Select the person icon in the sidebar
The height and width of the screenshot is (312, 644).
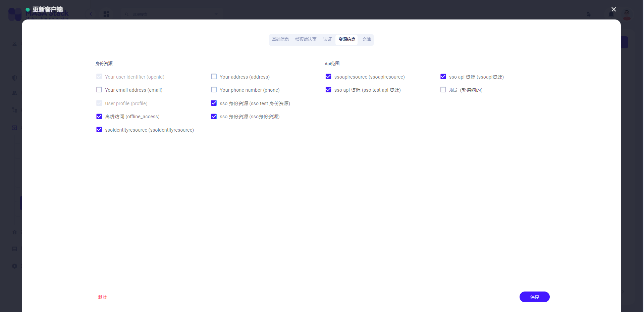(14, 44)
